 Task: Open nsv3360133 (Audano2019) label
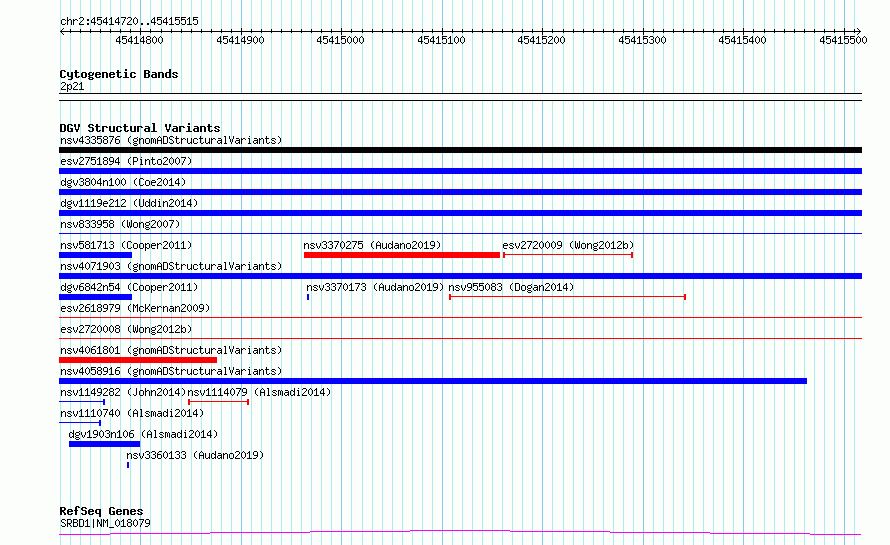195,455
